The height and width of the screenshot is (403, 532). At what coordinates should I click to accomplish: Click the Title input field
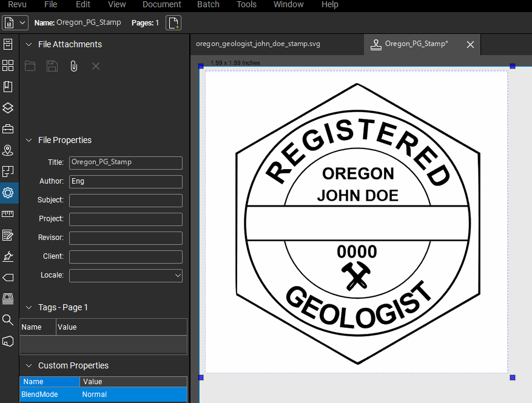point(126,162)
